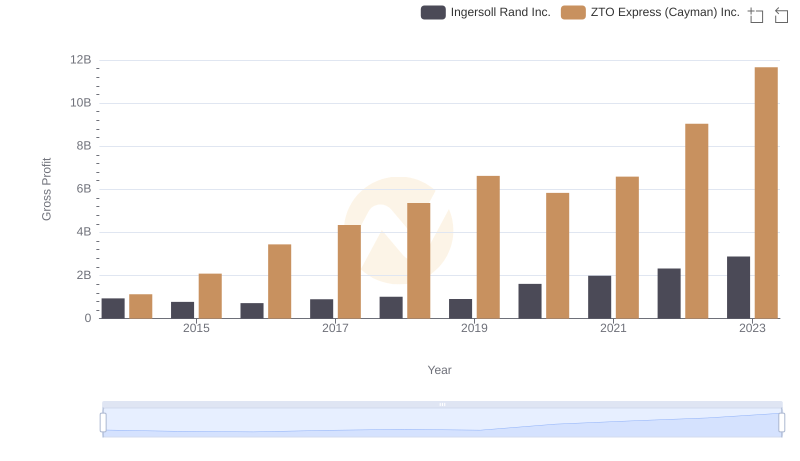Click the Gross Profit axis title
The height and width of the screenshot is (461, 800).
pos(46,189)
